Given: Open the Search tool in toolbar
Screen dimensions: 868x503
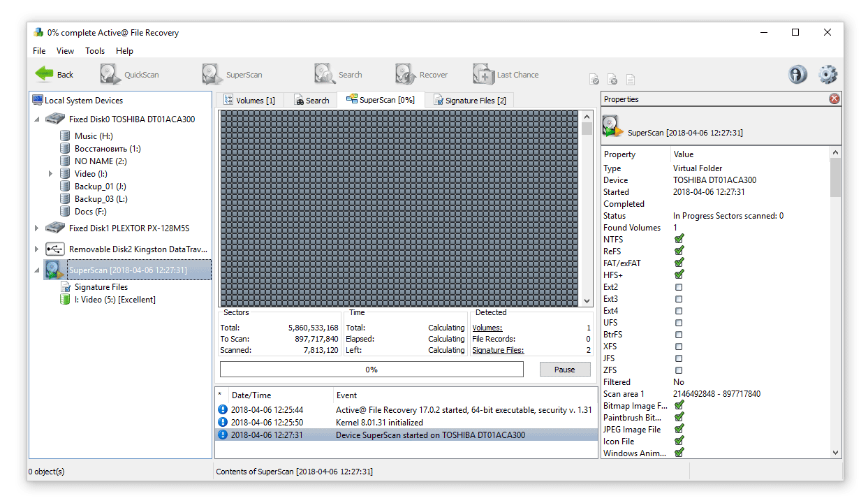Looking at the screenshot, I should [325, 74].
